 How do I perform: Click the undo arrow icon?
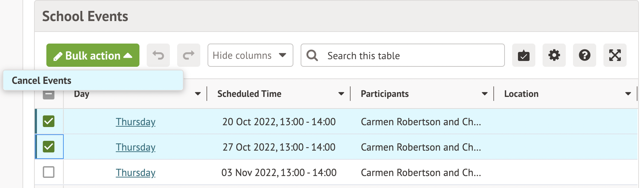coord(158,56)
